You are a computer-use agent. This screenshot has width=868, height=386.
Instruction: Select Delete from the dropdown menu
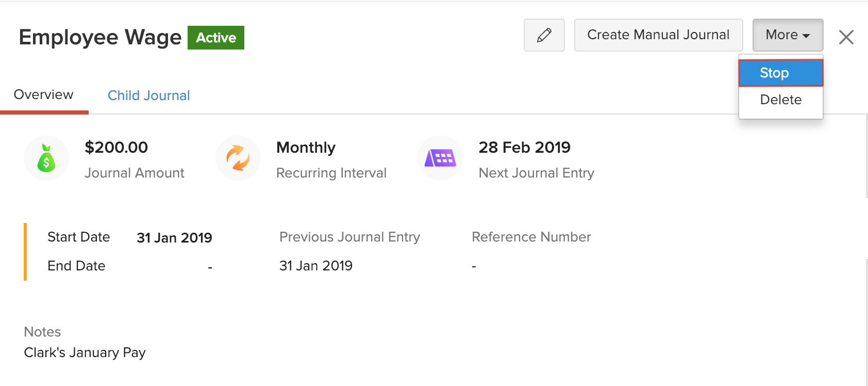point(780,100)
